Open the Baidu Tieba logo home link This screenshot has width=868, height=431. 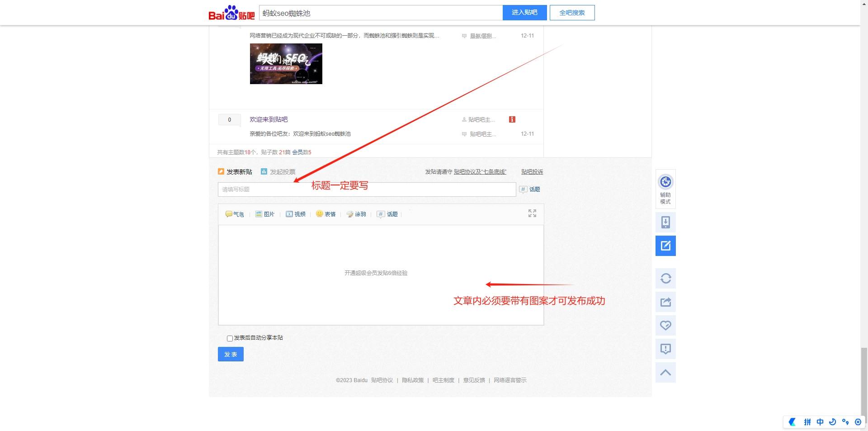coord(231,13)
